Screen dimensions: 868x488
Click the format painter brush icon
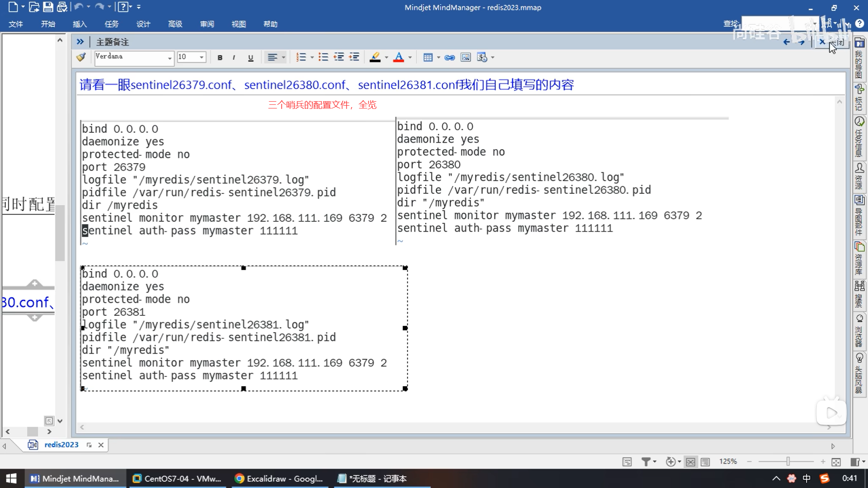point(81,57)
